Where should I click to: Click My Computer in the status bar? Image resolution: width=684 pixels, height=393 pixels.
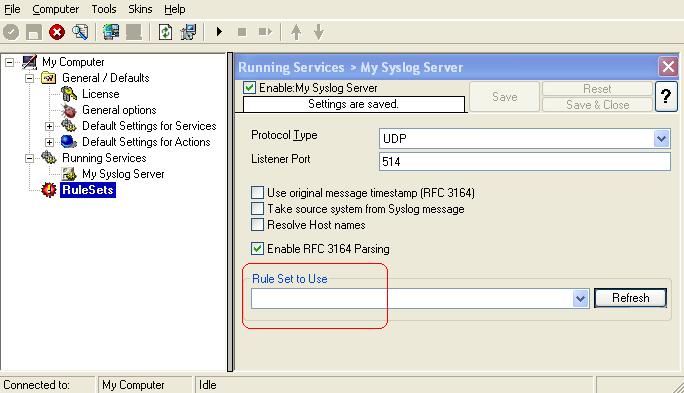pyautogui.click(x=133, y=385)
